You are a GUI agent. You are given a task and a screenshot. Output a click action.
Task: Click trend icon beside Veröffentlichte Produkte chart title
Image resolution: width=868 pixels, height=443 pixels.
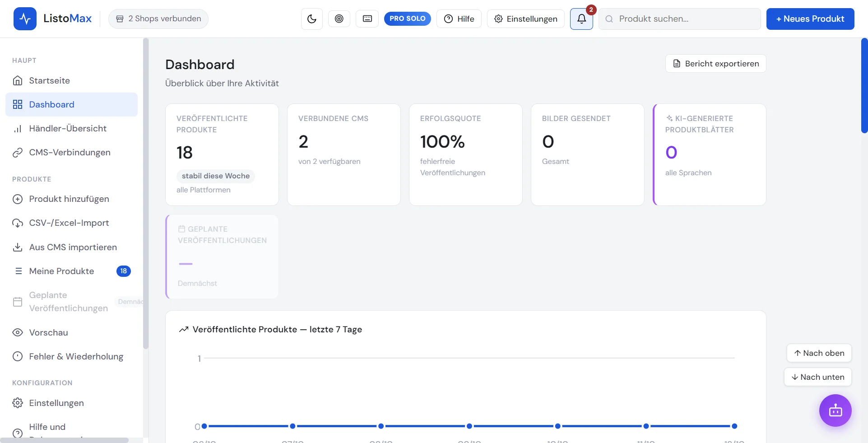[184, 330]
